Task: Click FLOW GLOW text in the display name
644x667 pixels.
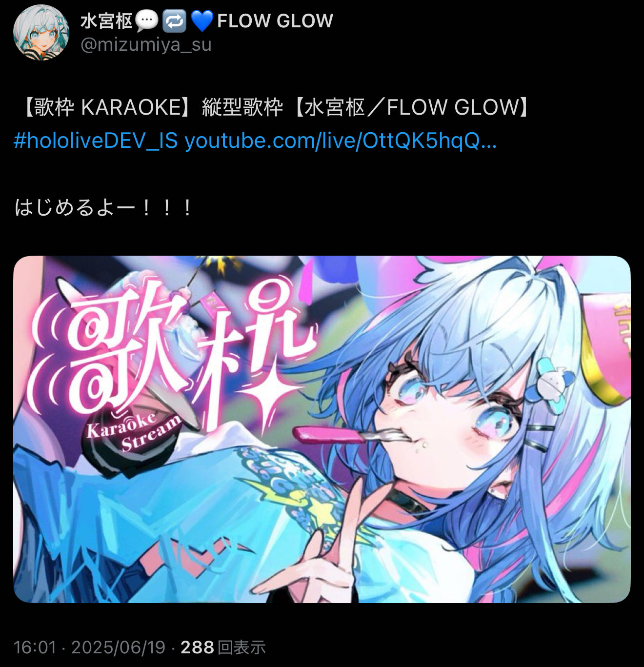Action: pos(275,21)
